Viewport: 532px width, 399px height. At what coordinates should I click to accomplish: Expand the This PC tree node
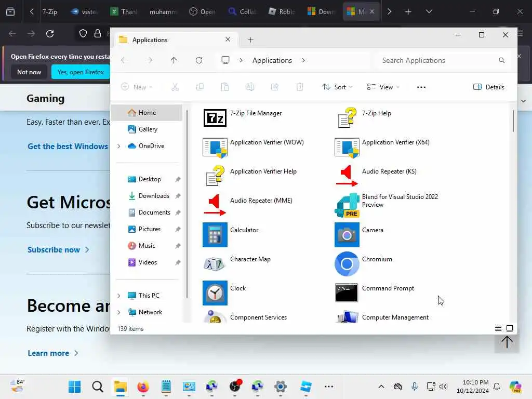[x=119, y=296]
